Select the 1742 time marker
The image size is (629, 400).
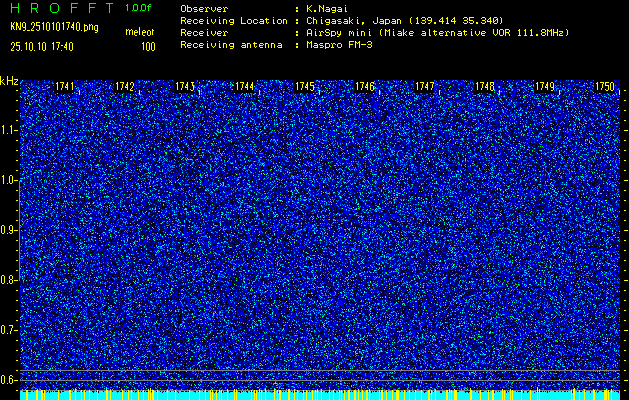click(x=125, y=87)
